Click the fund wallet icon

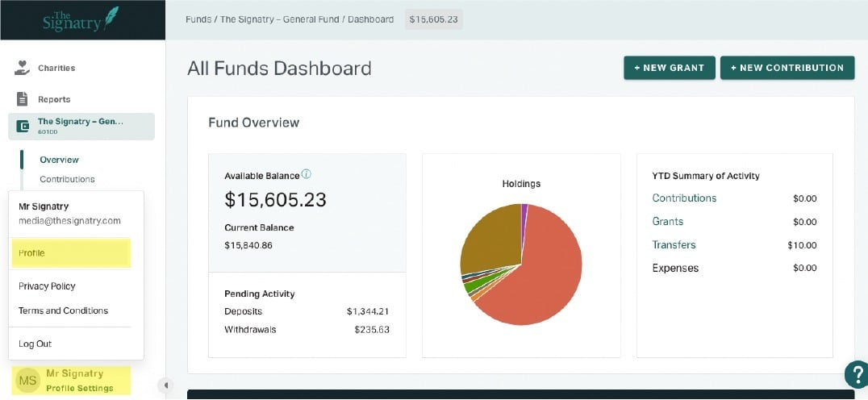pos(23,127)
